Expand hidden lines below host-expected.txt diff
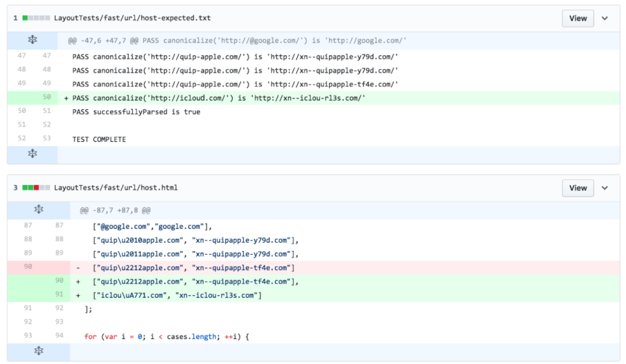626x364 pixels. pos(32,154)
